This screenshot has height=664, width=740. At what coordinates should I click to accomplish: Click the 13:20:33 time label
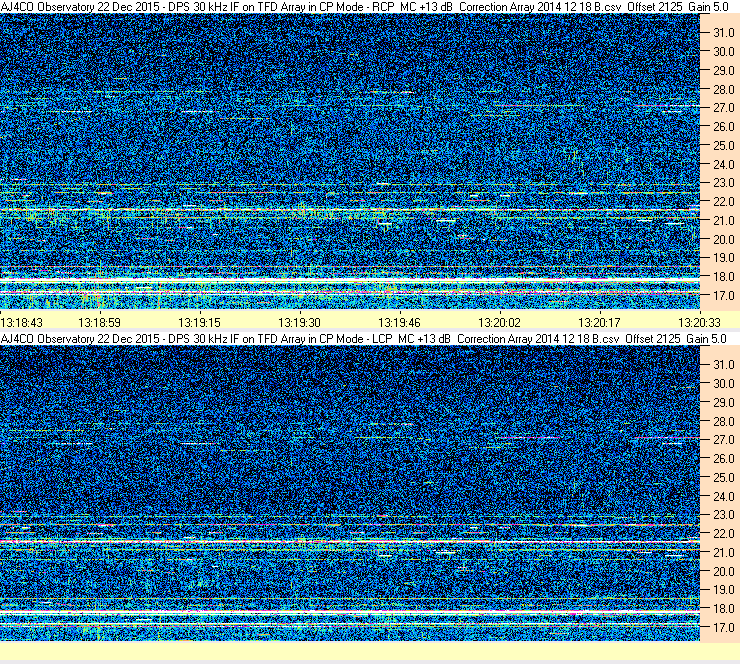click(699, 323)
